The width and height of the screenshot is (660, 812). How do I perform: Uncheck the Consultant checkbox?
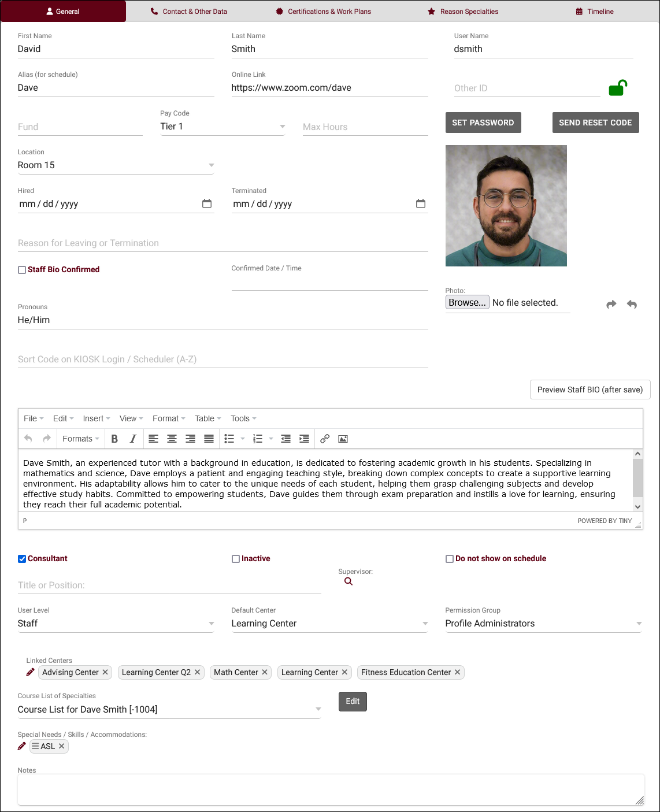pos(22,559)
